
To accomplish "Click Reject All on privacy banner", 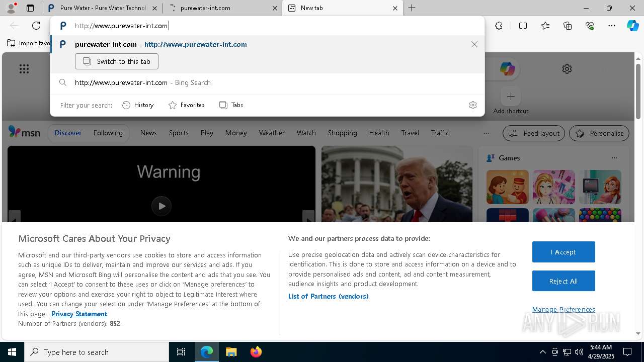I will pyautogui.click(x=563, y=281).
